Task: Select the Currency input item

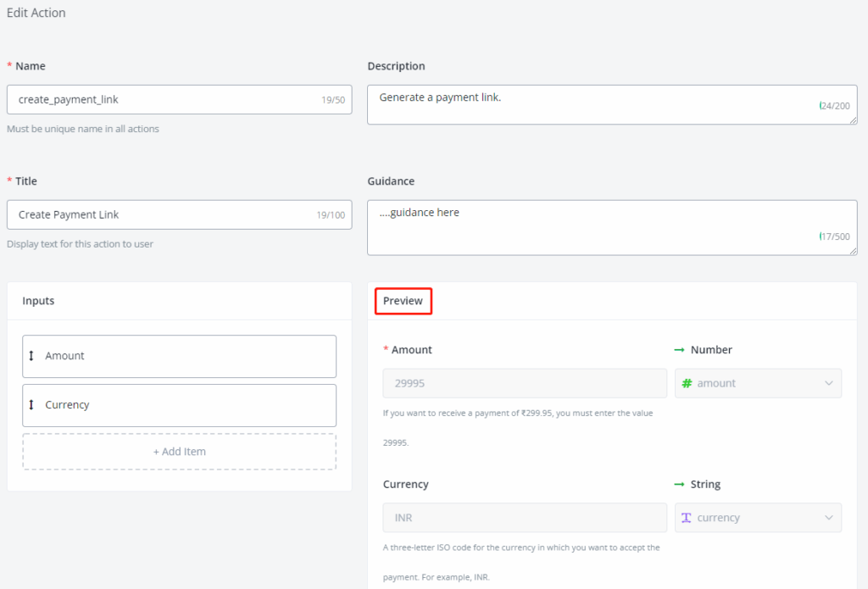Action: pyautogui.click(x=179, y=405)
